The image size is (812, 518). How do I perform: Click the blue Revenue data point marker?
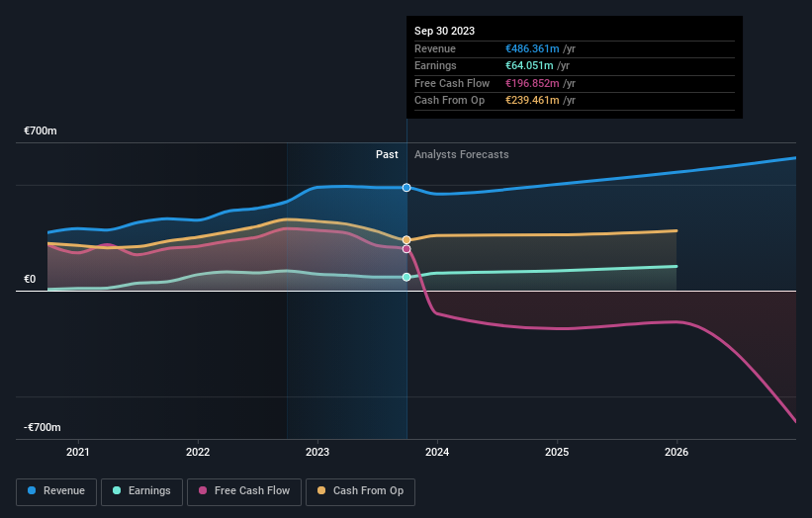(406, 187)
